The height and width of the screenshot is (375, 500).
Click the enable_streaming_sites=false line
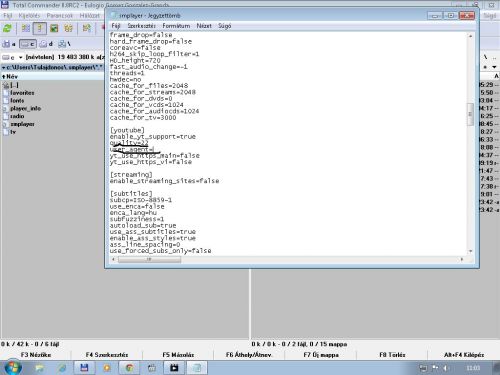(x=164, y=181)
